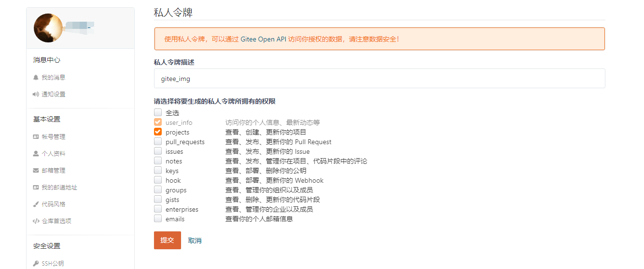The image size is (644, 269).
Task: Open 仓库首选项 settings
Action: (56, 221)
